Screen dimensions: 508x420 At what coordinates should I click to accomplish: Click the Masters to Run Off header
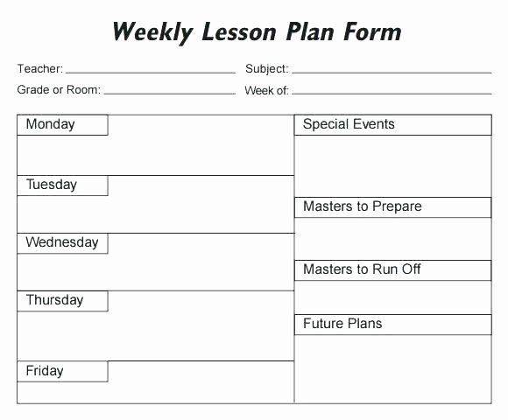pyautogui.click(x=393, y=270)
